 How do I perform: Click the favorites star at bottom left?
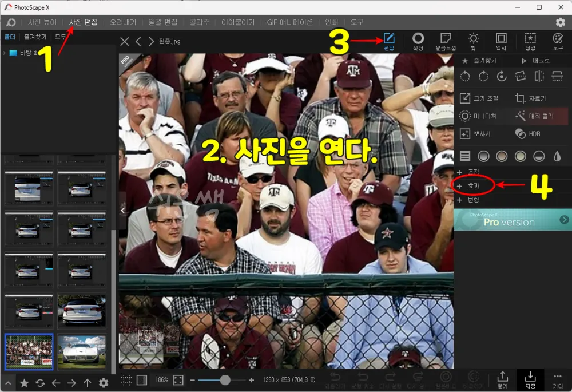[25, 383]
